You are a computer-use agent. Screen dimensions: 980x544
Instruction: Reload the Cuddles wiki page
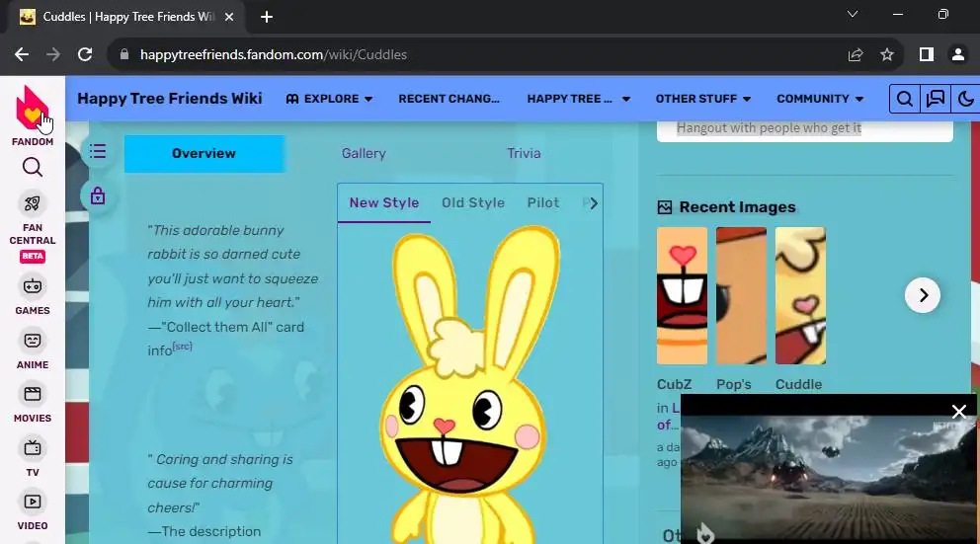[x=85, y=55]
